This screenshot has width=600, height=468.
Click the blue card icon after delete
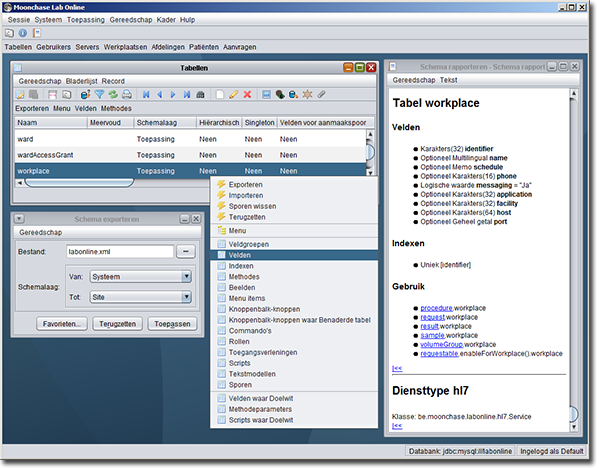pyautogui.click(x=266, y=95)
